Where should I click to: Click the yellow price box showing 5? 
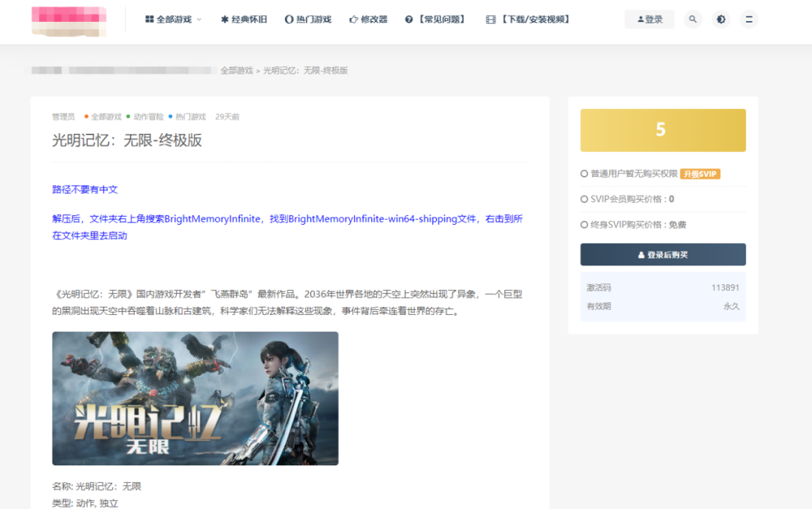click(x=663, y=130)
